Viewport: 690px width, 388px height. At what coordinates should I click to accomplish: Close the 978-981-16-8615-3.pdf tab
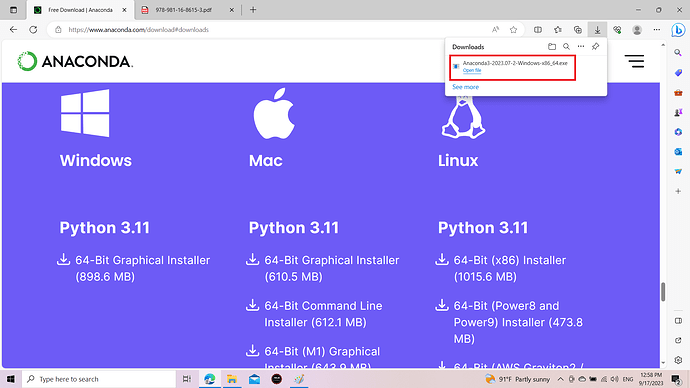point(231,10)
